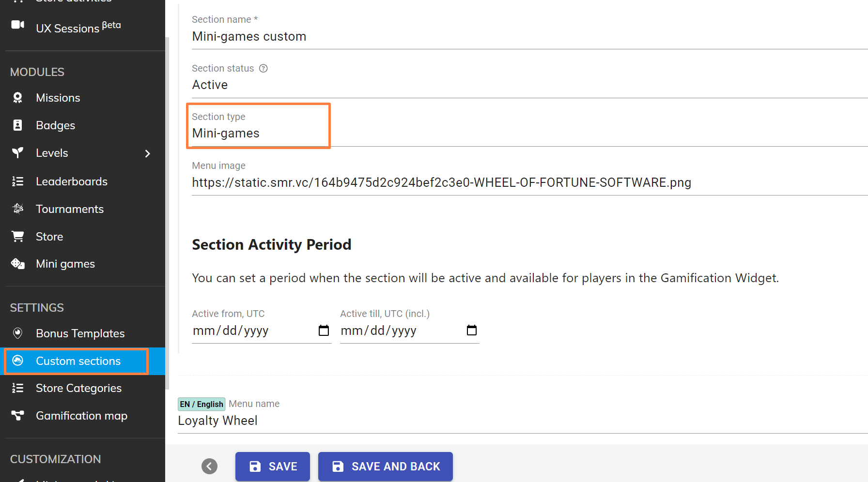Open the Active from calendar picker
Viewport: 868px width, 482px height.
(324, 331)
